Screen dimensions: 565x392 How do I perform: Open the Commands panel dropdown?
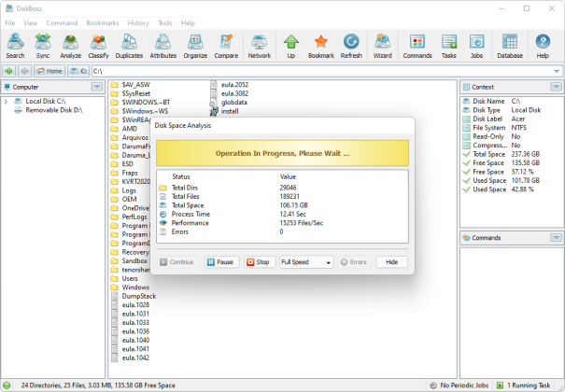pyautogui.click(x=556, y=238)
